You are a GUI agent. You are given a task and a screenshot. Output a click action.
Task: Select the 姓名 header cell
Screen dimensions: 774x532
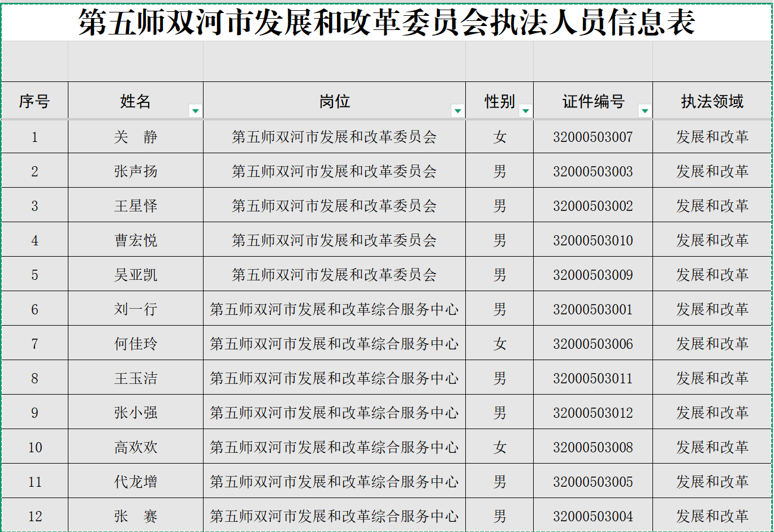[x=136, y=101]
